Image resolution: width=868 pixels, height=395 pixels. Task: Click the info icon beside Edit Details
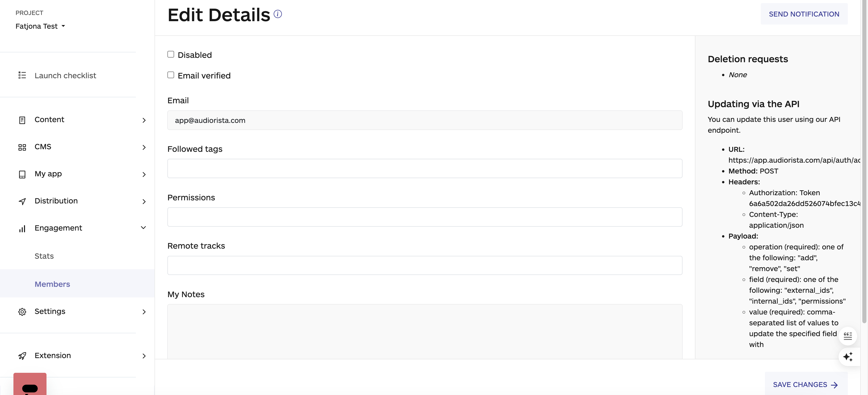[x=278, y=14]
